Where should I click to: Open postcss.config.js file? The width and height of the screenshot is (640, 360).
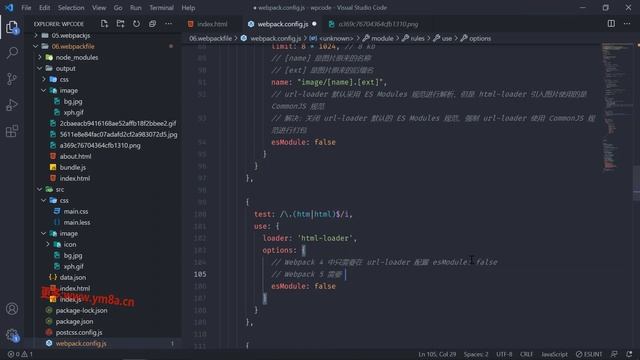point(79,333)
